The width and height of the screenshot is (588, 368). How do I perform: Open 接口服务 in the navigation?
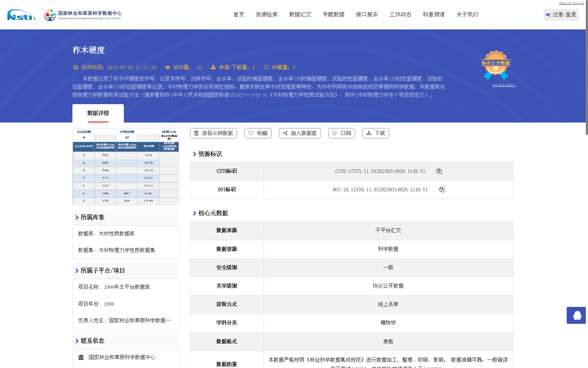click(x=367, y=15)
